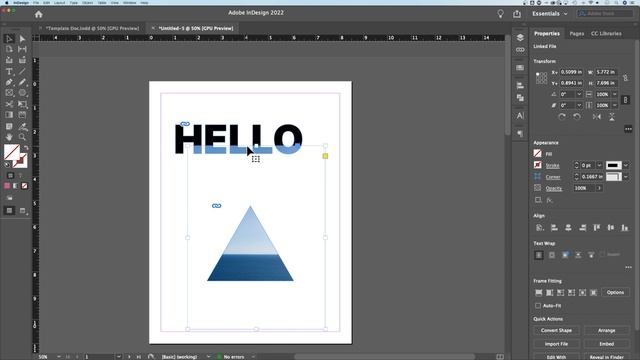
Task: Click the Frame Fitting Options button
Action: (x=615, y=292)
